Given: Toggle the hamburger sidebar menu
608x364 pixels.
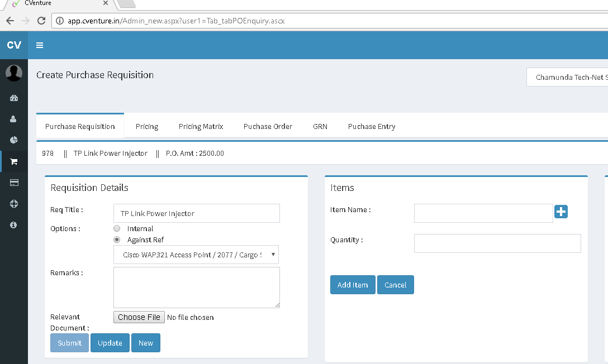Looking at the screenshot, I should [40, 45].
